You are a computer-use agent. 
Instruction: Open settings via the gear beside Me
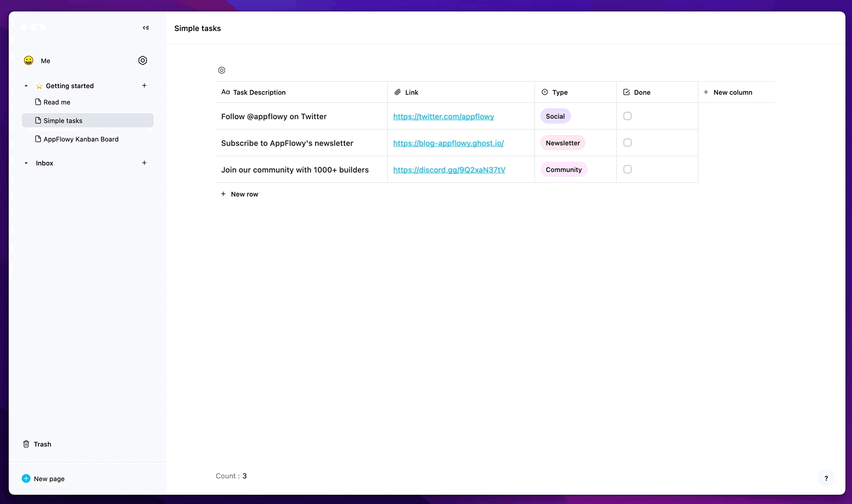click(x=142, y=60)
